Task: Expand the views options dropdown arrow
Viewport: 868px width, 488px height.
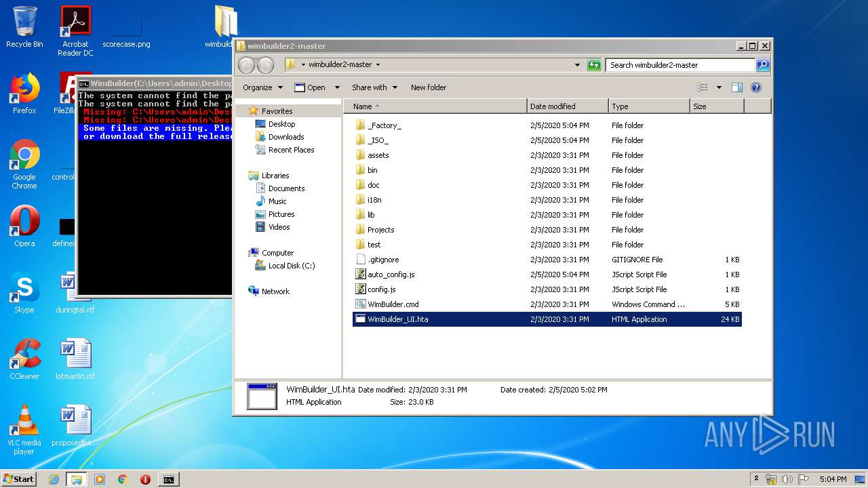Action: coord(719,87)
